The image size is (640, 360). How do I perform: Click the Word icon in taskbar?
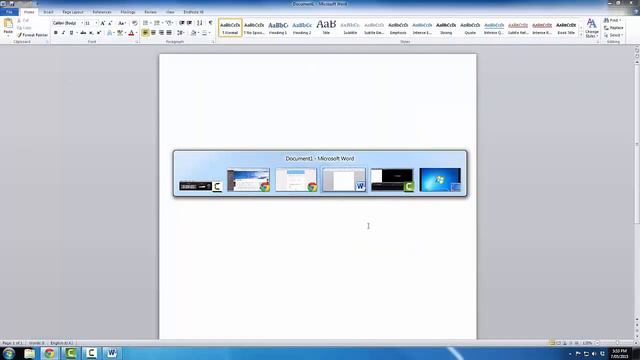[x=111, y=353]
